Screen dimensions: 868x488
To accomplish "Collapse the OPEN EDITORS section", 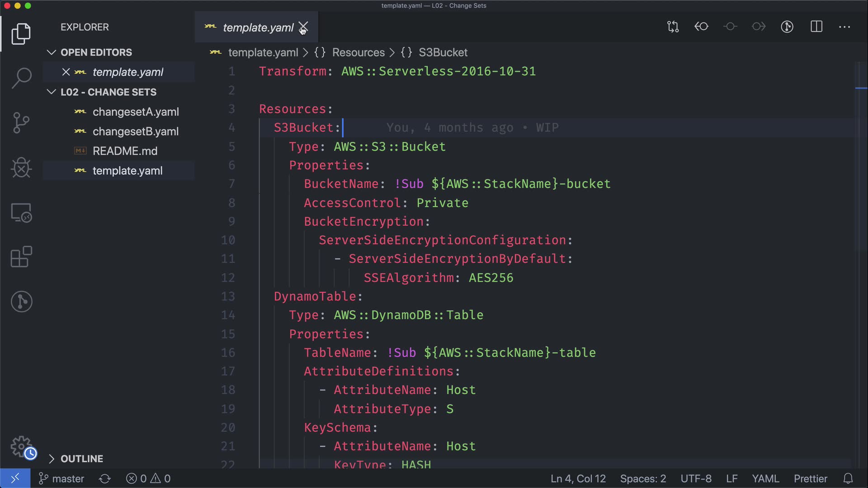I will pyautogui.click(x=52, y=52).
